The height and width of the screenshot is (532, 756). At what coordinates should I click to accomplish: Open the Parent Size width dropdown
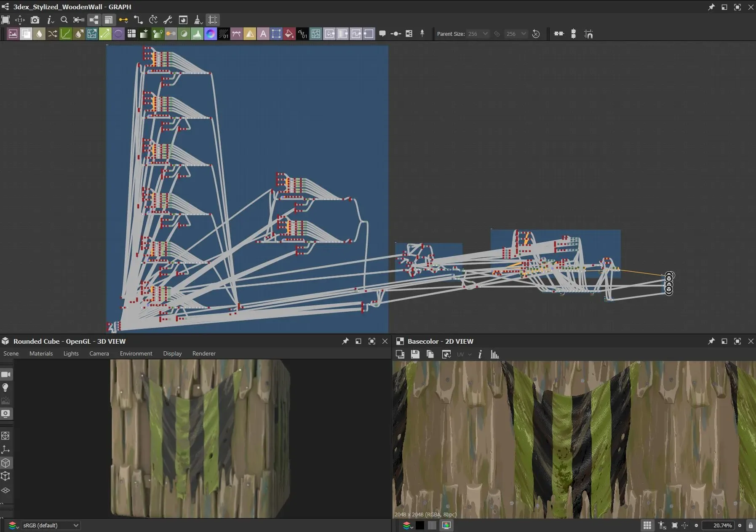[x=478, y=34]
